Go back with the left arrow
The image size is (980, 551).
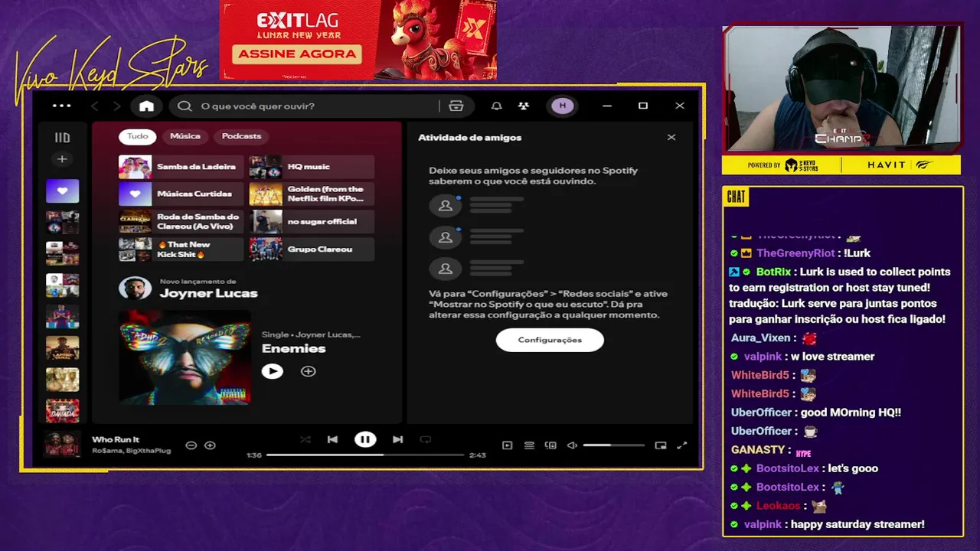coord(95,106)
